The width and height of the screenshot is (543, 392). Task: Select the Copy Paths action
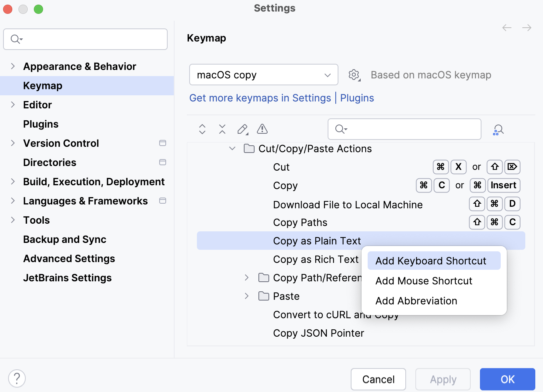coord(300,222)
